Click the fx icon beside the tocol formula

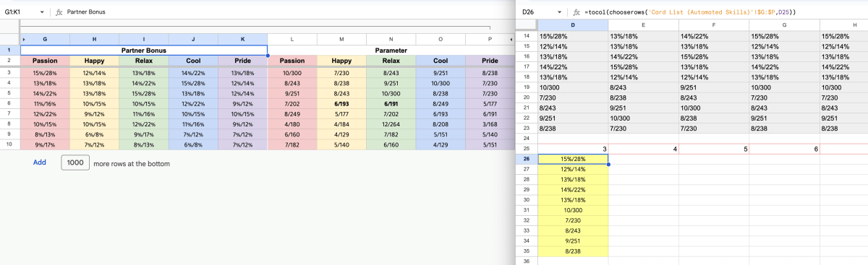point(576,13)
